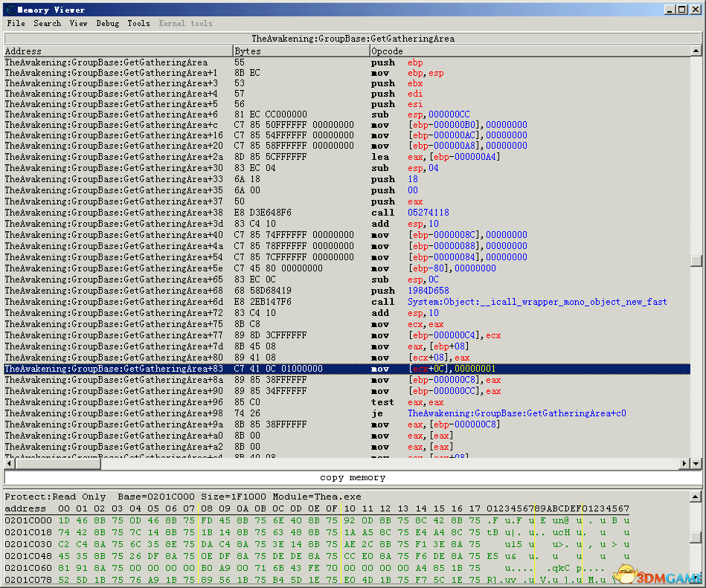706x588 pixels.
Task: Click disassembler scrollbar down arrow
Action: [x=696, y=463]
